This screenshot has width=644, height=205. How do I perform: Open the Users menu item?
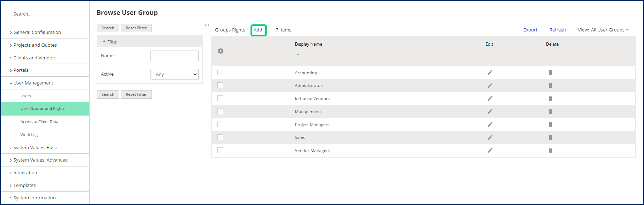point(25,96)
